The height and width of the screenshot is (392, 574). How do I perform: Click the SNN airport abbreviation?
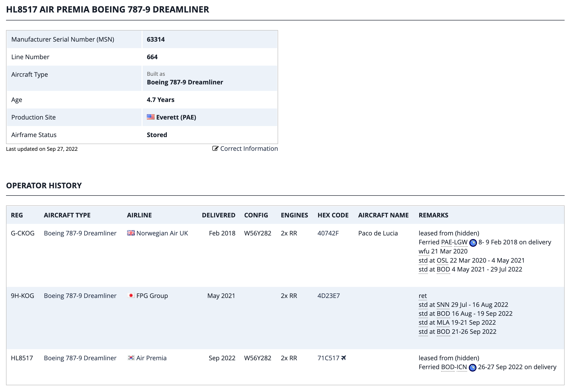click(443, 305)
